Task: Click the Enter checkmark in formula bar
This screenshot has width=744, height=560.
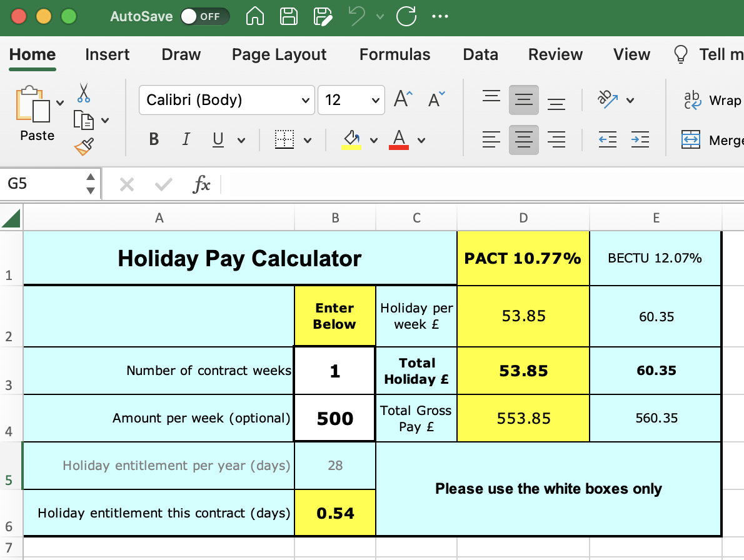Action: [x=163, y=184]
